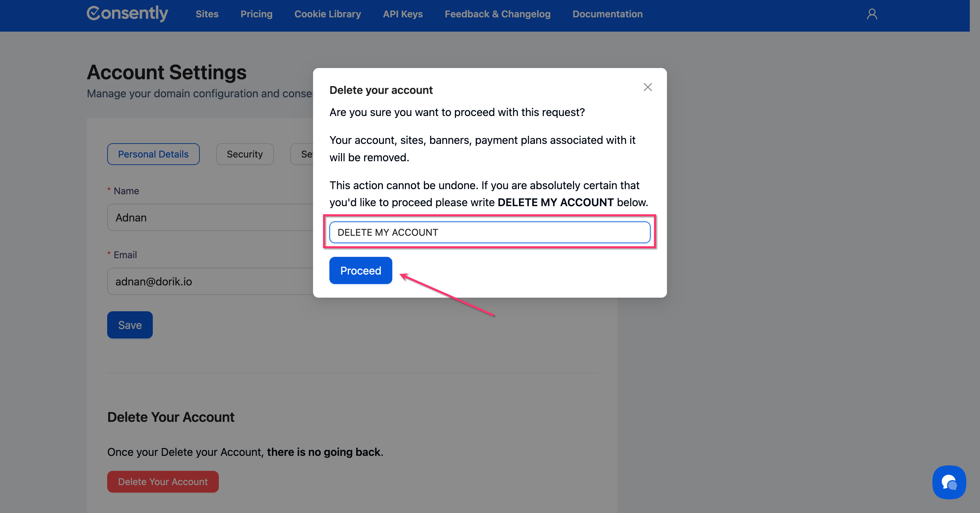This screenshot has height=513, width=980.
Task: Switch to the Security tab
Action: 245,154
